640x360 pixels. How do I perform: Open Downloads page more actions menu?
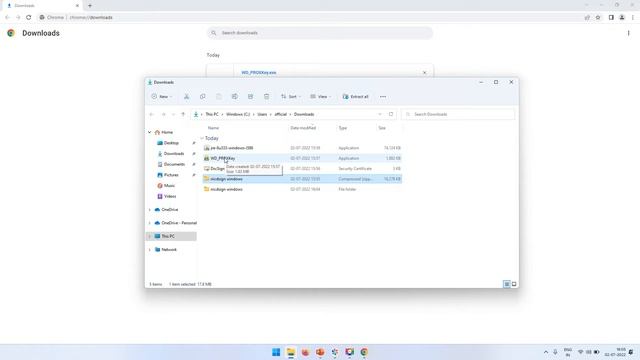click(629, 33)
